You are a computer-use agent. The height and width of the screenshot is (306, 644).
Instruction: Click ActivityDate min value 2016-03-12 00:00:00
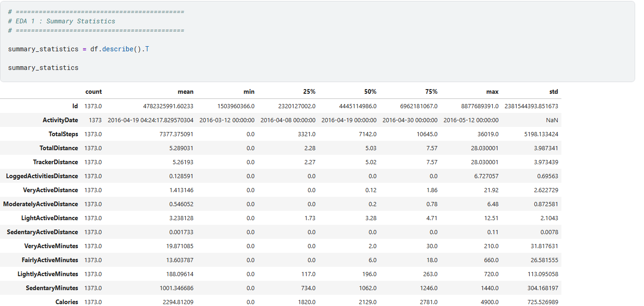click(x=227, y=120)
